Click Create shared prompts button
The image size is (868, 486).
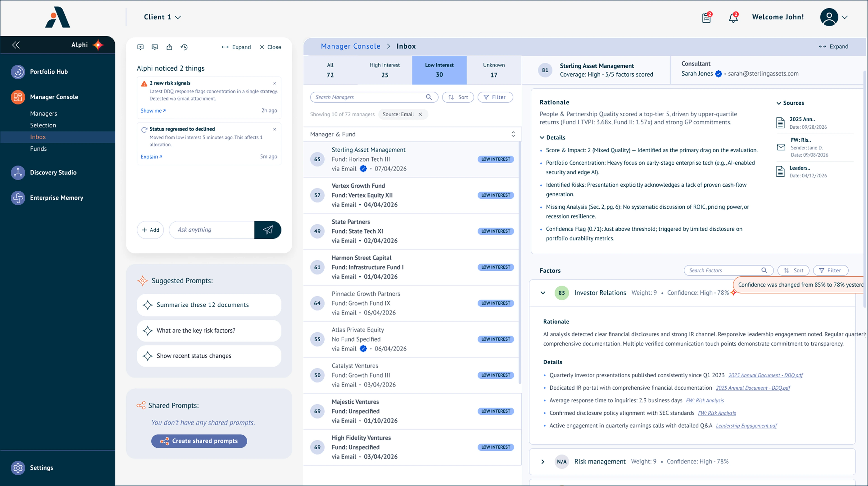click(x=199, y=441)
